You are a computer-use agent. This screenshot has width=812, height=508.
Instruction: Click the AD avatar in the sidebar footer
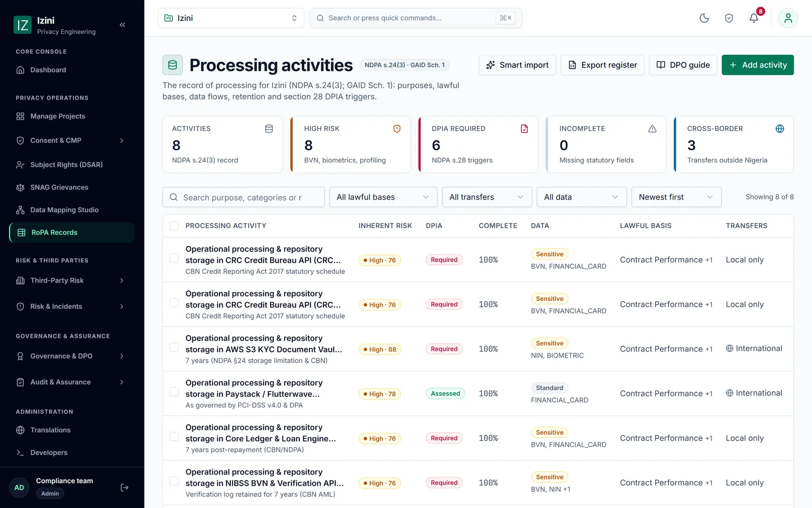[x=19, y=488]
